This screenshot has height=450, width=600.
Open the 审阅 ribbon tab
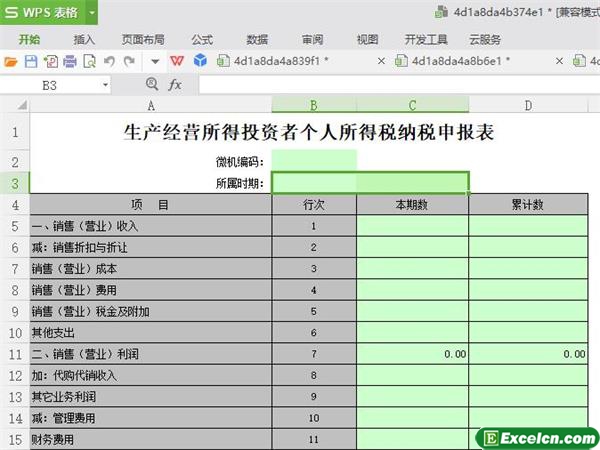tap(313, 39)
